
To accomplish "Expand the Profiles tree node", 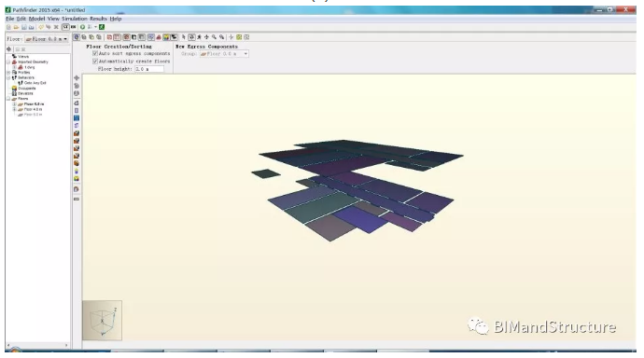I will click(8, 72).
